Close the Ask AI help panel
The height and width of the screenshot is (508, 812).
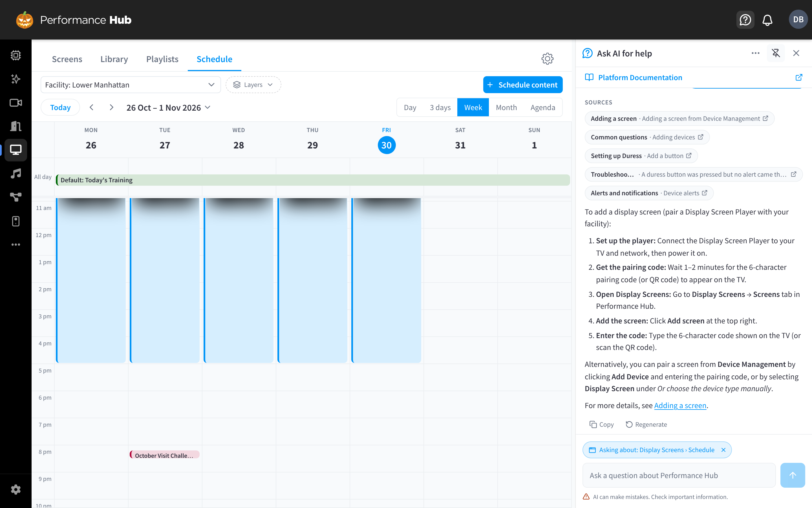[796, 53]
